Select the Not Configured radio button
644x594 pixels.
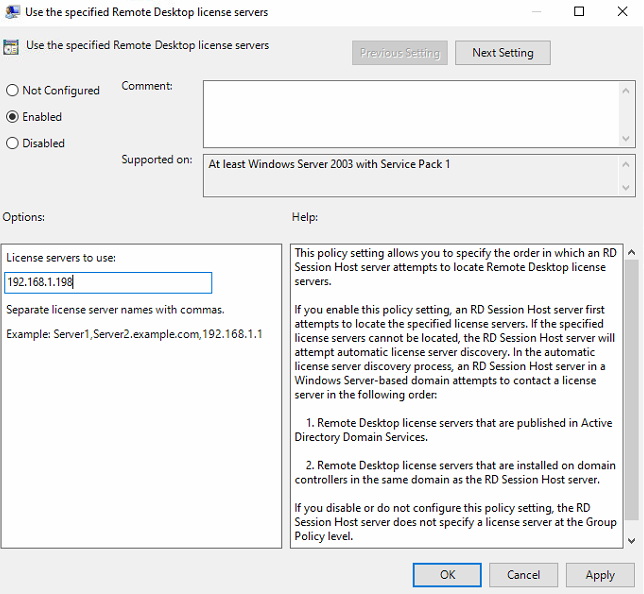click(13, 90)
